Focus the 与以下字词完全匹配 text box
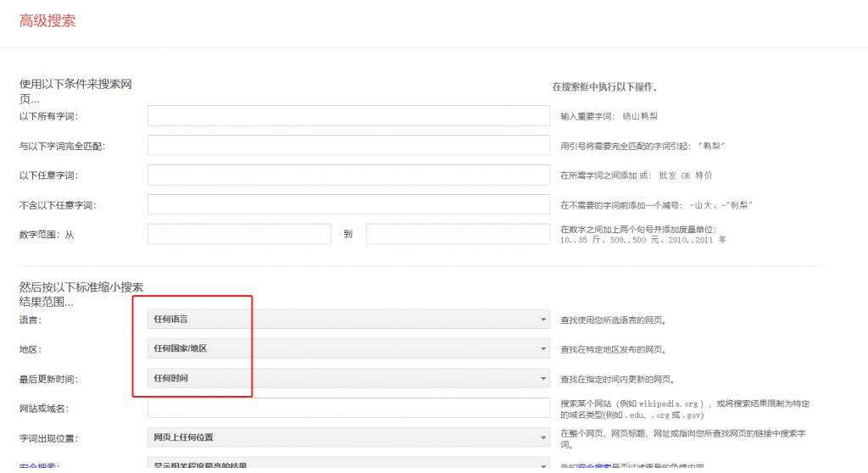Viewport: 868px width, 473px height. [x=348, y=146]
